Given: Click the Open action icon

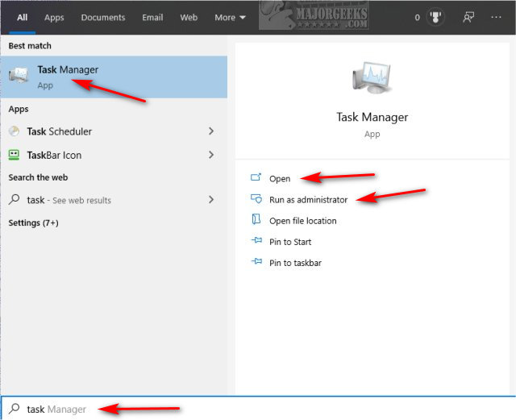Looking at the screenshot, I should (x=256, y=177).
